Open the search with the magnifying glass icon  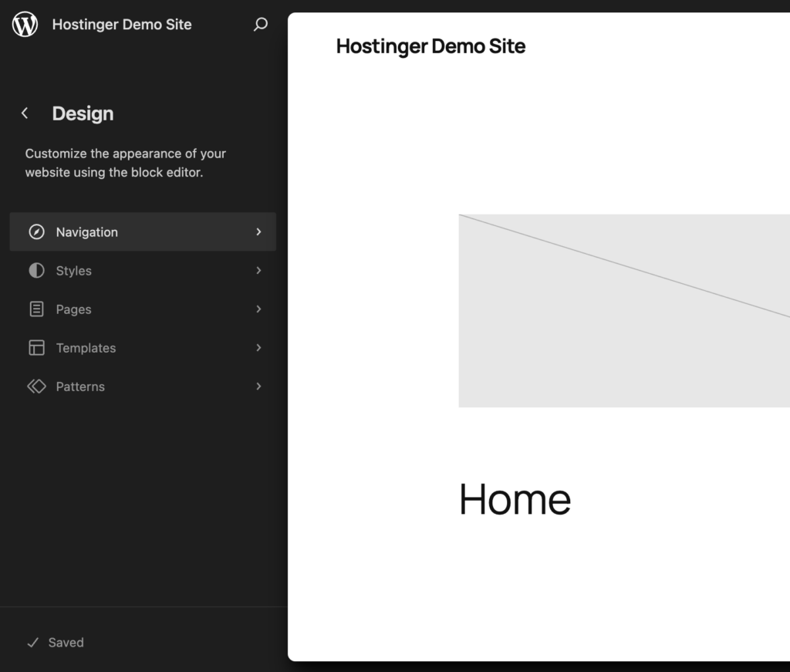pyautogui.click(x=261, y=25)
